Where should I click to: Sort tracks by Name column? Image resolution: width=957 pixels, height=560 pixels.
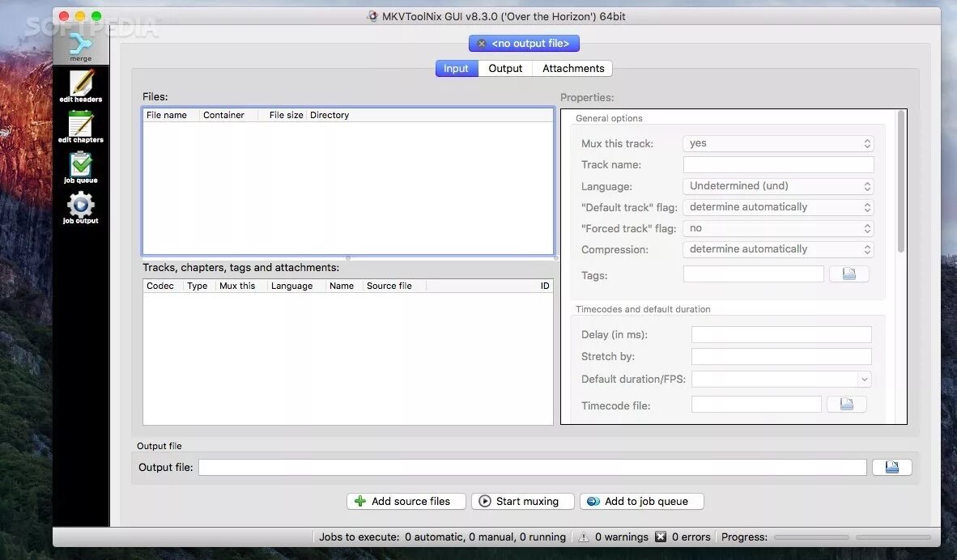pyautogui.click(x=343, y=286)
